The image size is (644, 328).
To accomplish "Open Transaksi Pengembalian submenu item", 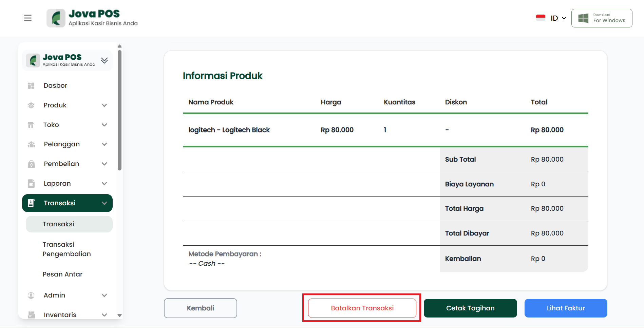I will [x=67, y=249].
